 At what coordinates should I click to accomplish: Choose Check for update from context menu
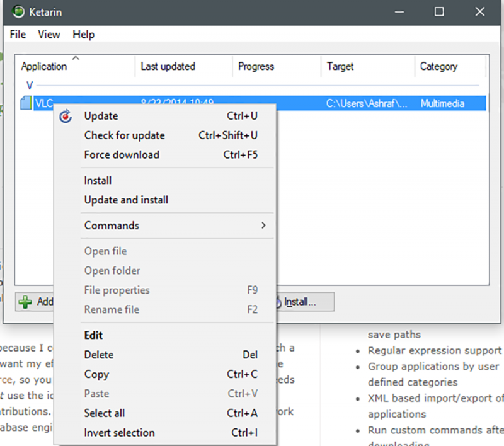(x=124, y=135)
